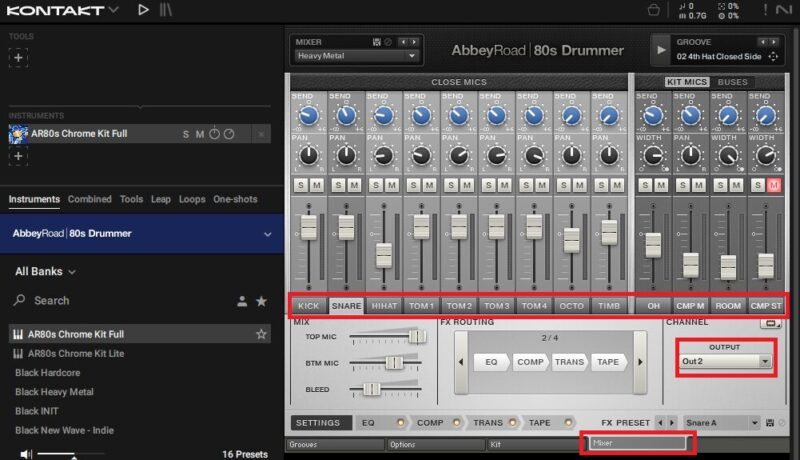Unmute the CMP ST channel
Screen dimensions: 800x460
tap(773, 184)
